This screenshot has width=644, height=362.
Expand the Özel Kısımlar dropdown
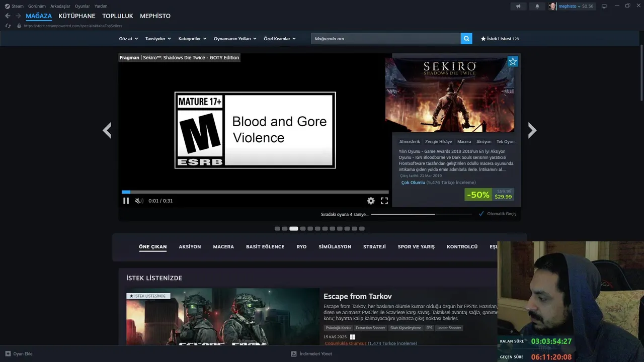coord(280,39)
